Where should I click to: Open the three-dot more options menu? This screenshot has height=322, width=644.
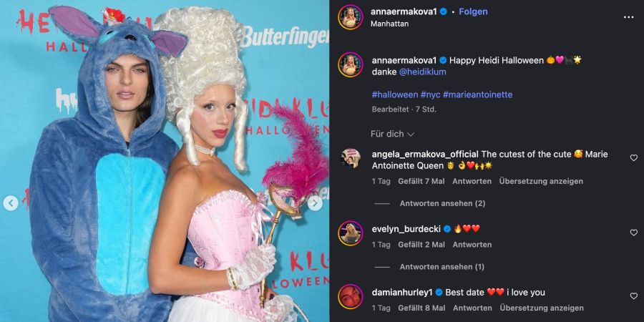coord(628,17)
